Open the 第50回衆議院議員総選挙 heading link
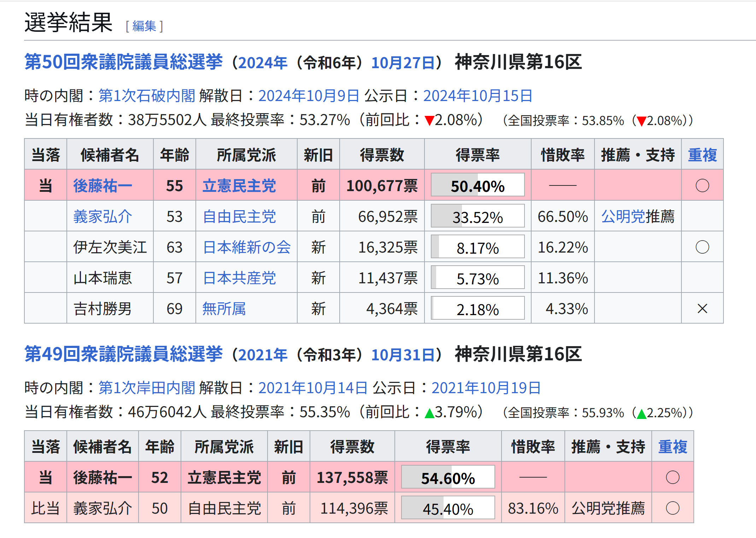Screen dimensions: 756x538 pos(123,62)
